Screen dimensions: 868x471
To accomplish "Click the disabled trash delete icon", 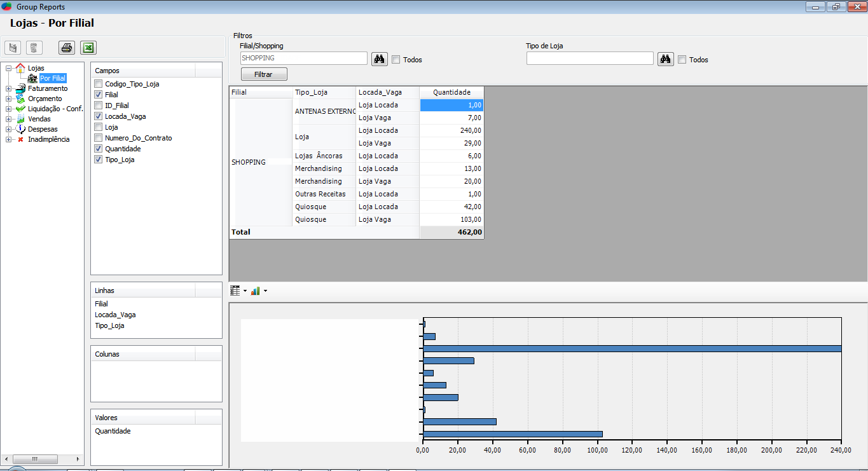I will (x=34, y=48).
